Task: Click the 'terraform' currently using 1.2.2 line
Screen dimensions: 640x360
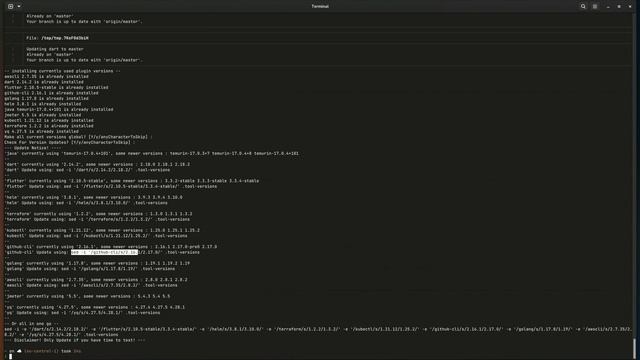Action: click(x=98, y=214)
